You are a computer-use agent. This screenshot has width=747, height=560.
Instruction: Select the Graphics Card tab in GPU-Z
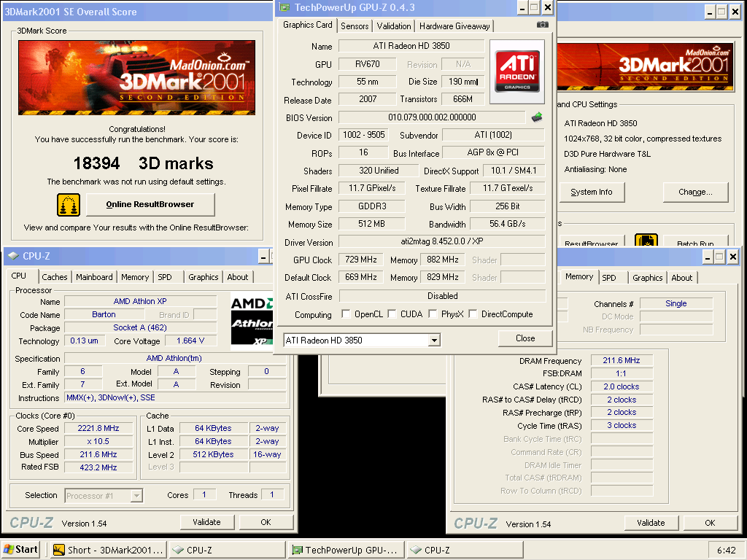pos(307,25)
